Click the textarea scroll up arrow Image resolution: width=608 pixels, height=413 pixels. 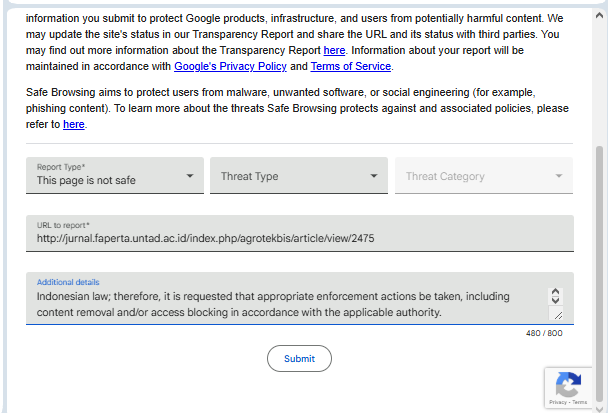pos(557,292)
